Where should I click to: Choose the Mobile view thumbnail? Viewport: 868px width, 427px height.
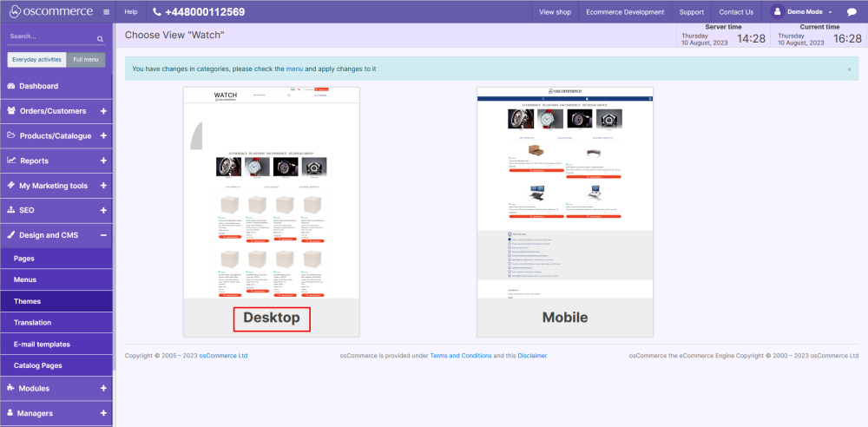[x=565, y=211]
